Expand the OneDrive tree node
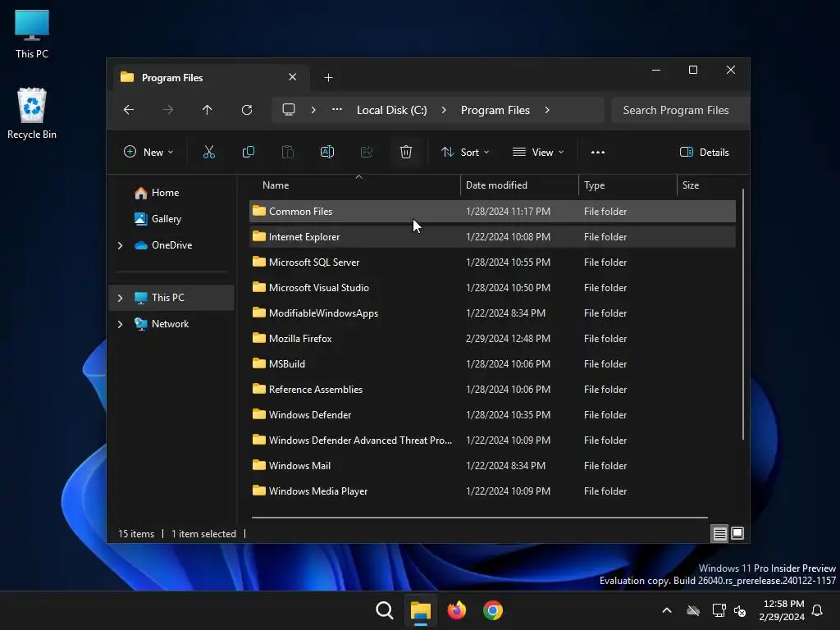840x630 pixels. 120,245
